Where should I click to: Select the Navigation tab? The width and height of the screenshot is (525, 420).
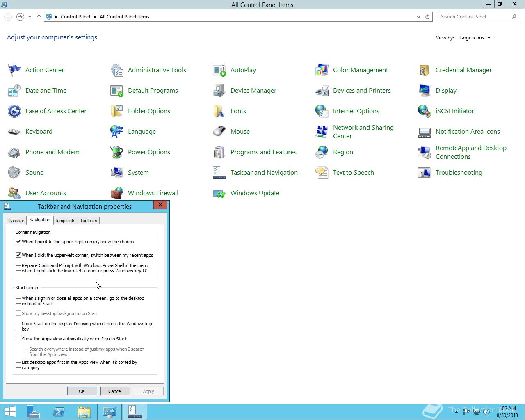point(40,220)
